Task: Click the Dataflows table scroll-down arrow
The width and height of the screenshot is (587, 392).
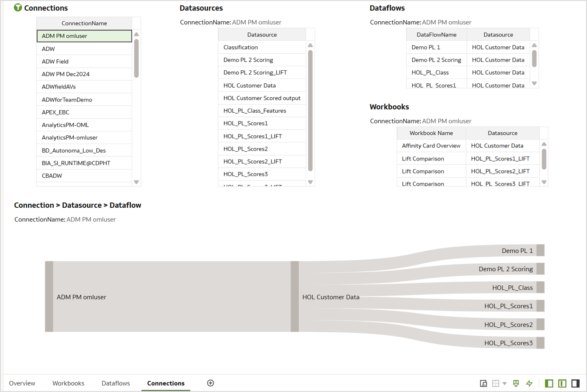Action: tap(534, 84)
